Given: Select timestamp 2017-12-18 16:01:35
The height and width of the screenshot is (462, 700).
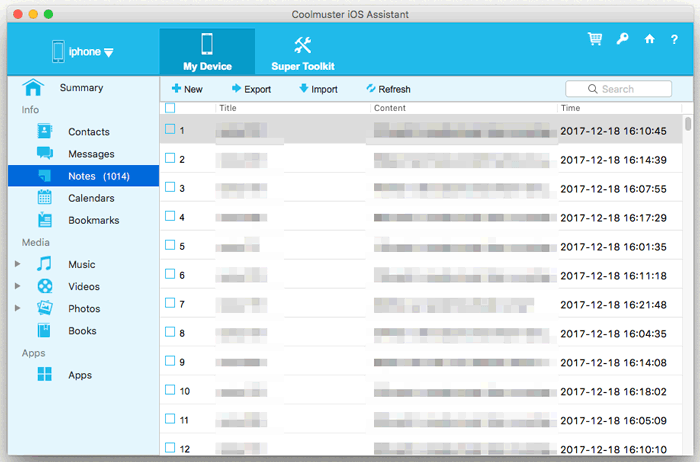Looking at the screenshot, I should coord(613,247).
